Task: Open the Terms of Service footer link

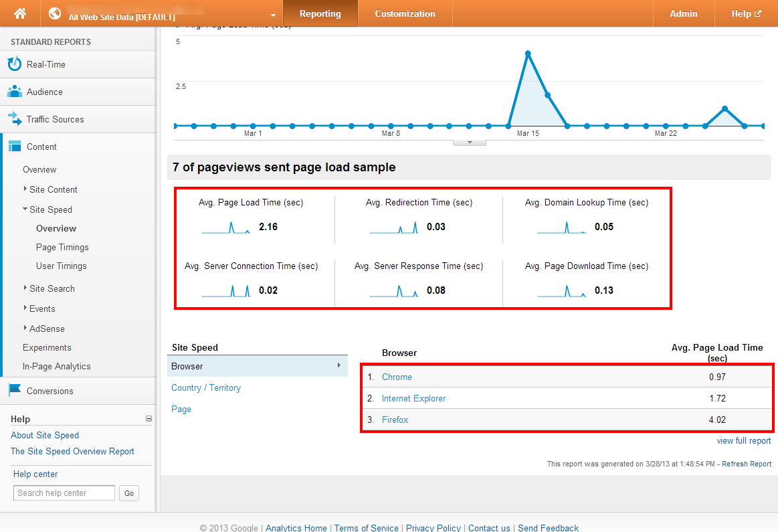Action: tap(366, 528)
